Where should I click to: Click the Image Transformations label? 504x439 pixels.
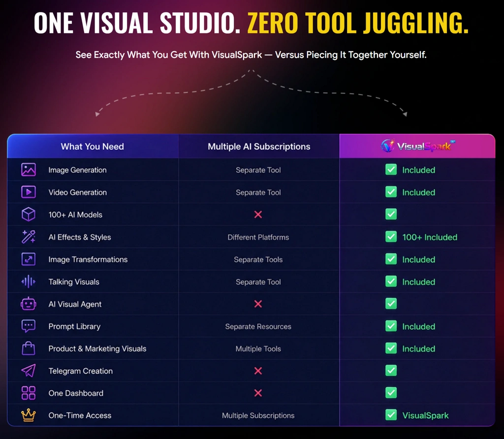tap(88, 259)
